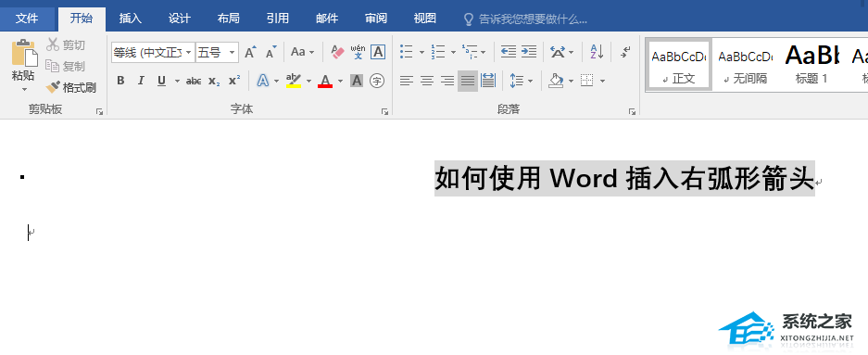
Task: Toggle justify alignment
Action: click(468, 82)
